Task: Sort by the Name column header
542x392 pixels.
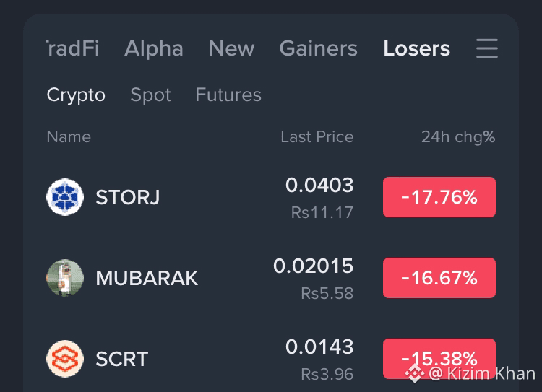Action: 69,136
